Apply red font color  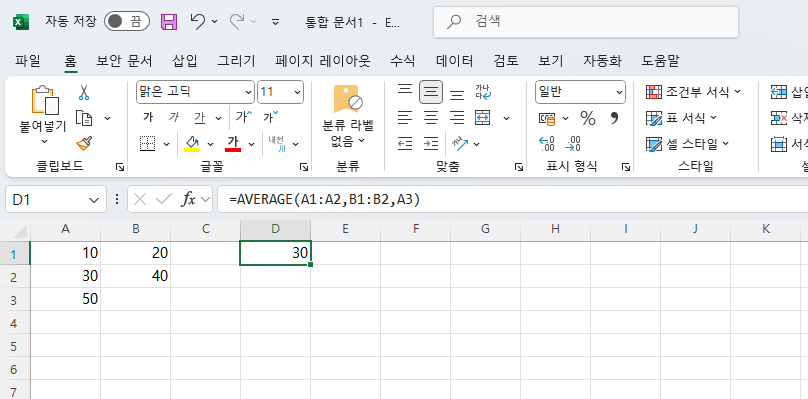point(233,144)
